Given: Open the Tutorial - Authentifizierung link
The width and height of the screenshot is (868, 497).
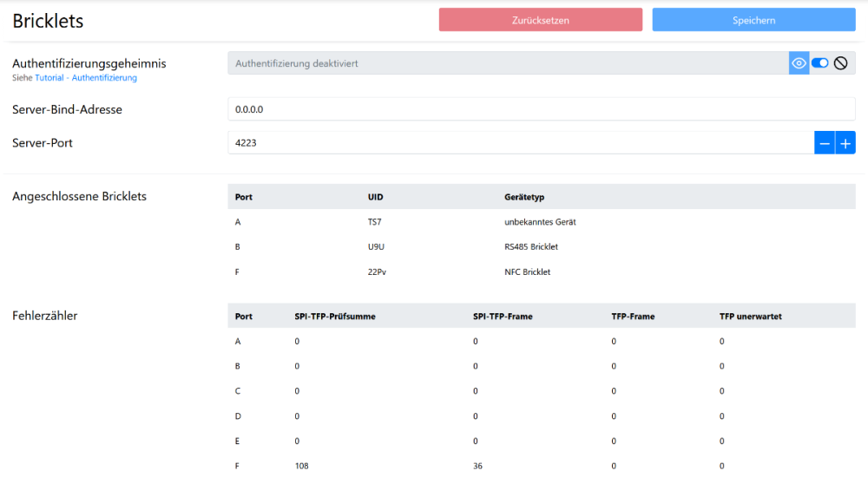Looking at the screenshot, I should point(86,78).
